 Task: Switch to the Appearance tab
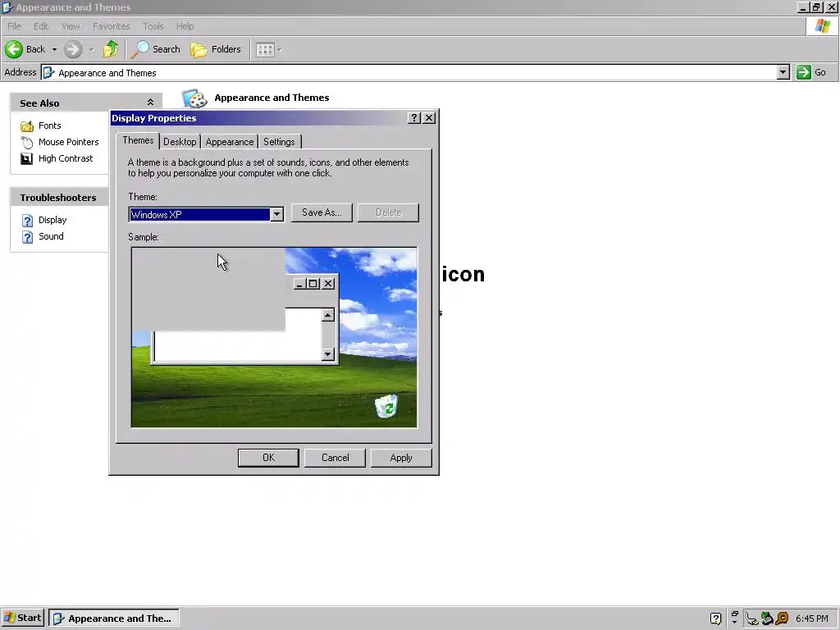230,142
